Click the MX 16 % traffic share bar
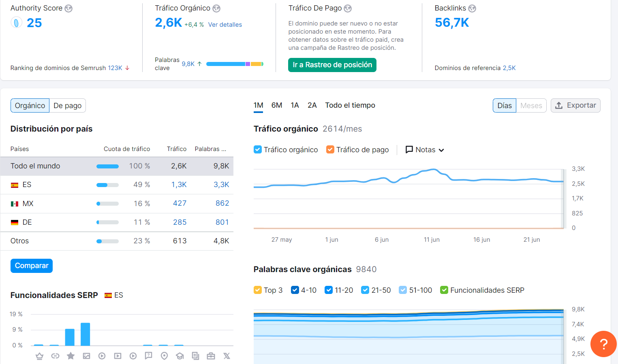This screenshot has height=364, width=618. (107, 204)
